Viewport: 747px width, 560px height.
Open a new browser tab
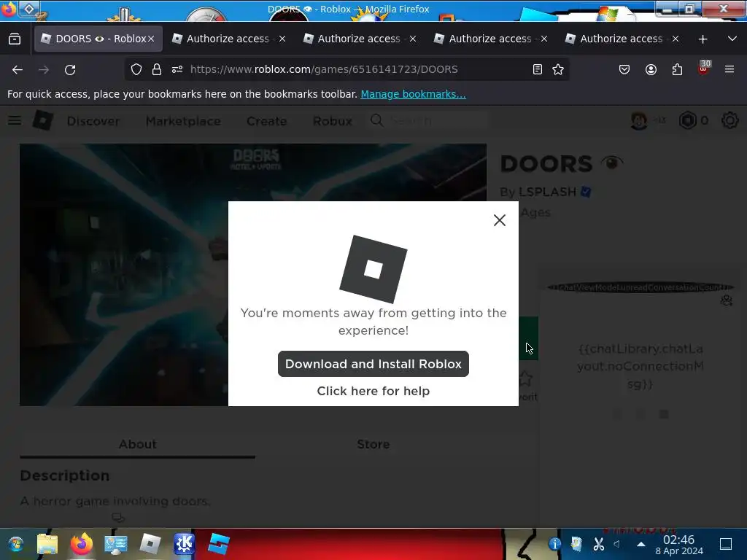[703, 39]
